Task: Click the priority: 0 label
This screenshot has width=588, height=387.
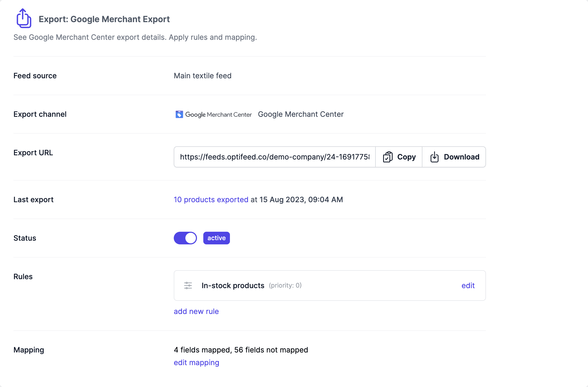Action: (285, 286)
